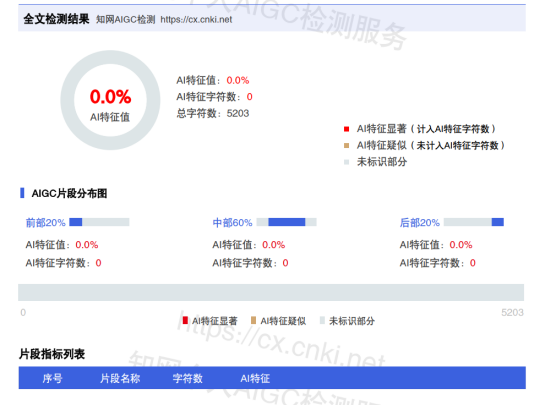
Task: Click the tan AI特征疑似 swatch in the bottom legend
Action: coord(253,320)
